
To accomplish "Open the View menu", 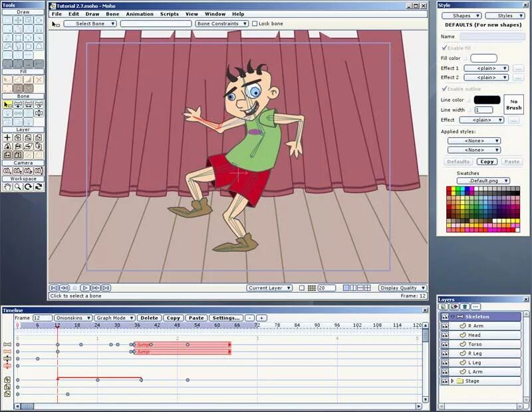I will [x=192, y=14].
